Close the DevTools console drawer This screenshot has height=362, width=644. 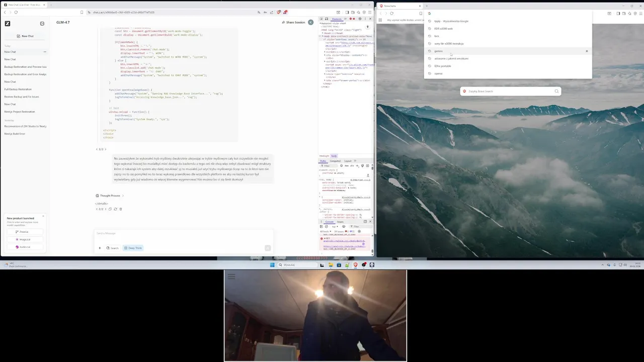pos(370,222)
